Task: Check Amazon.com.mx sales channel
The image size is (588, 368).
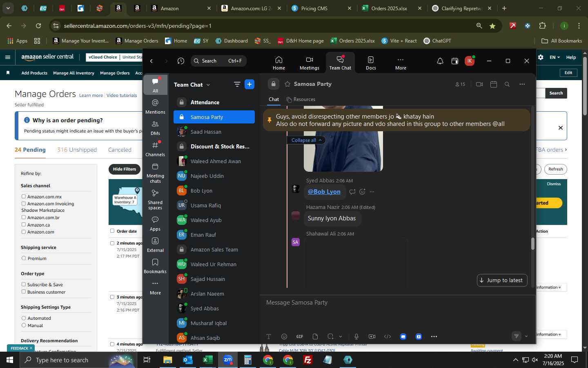Action: [24, 197]
